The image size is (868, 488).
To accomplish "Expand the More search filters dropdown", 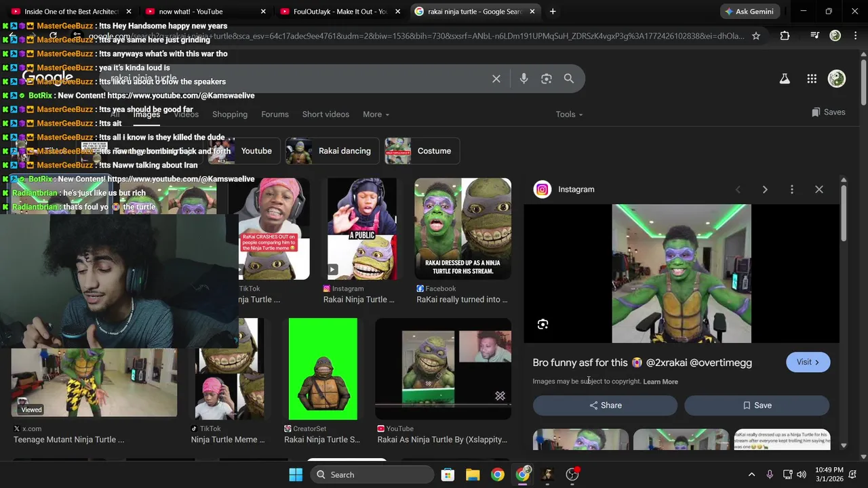I will pos(376,115).
